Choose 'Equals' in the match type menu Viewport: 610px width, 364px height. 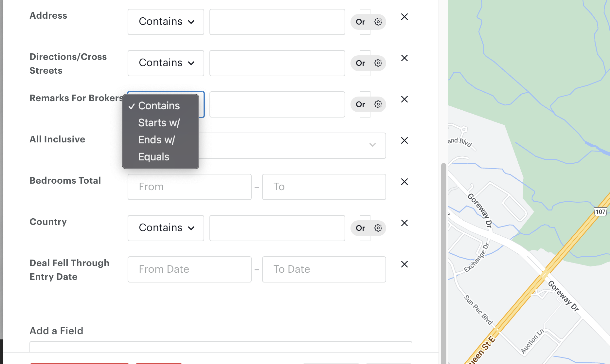coord(154,157)
